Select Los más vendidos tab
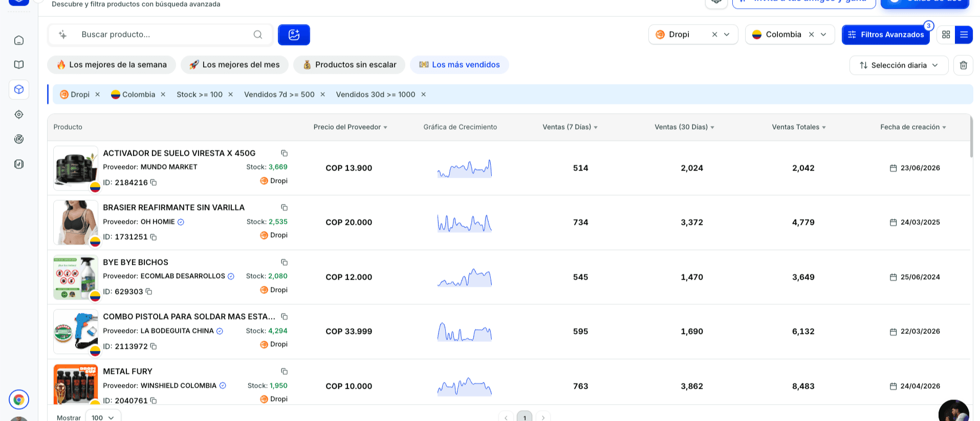This screenshot has width=980, height=421. click(460, 65)
